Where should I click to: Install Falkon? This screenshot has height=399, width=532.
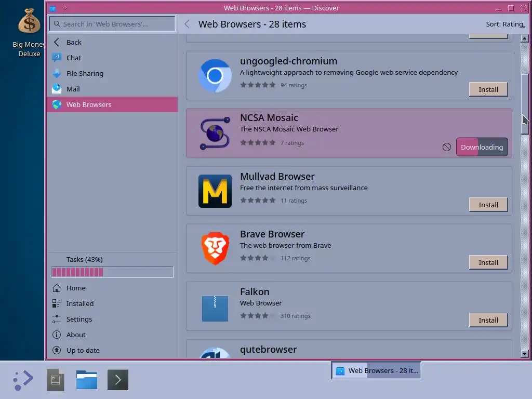coord(488,320)
